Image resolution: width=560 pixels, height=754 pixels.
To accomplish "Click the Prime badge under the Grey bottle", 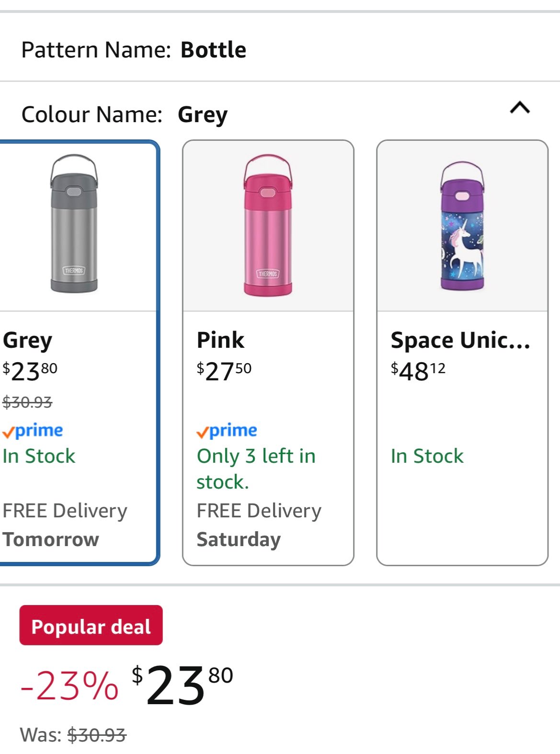I will 33,430.
